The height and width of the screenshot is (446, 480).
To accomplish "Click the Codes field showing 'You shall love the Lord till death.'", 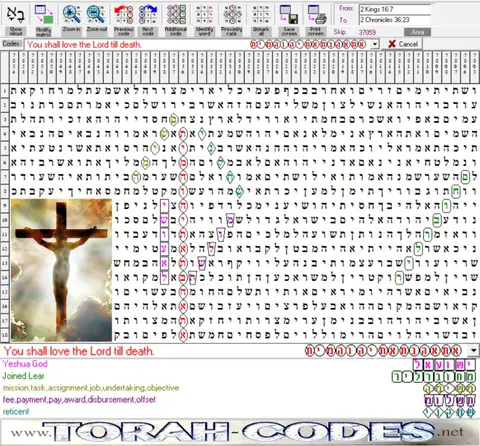I will pos(198,44).
